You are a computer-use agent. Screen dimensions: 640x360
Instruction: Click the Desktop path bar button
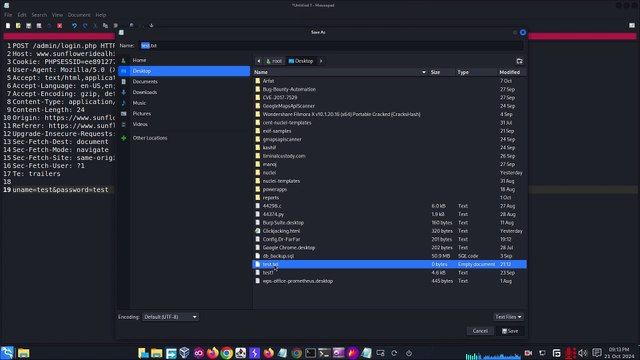click(301, 61)
